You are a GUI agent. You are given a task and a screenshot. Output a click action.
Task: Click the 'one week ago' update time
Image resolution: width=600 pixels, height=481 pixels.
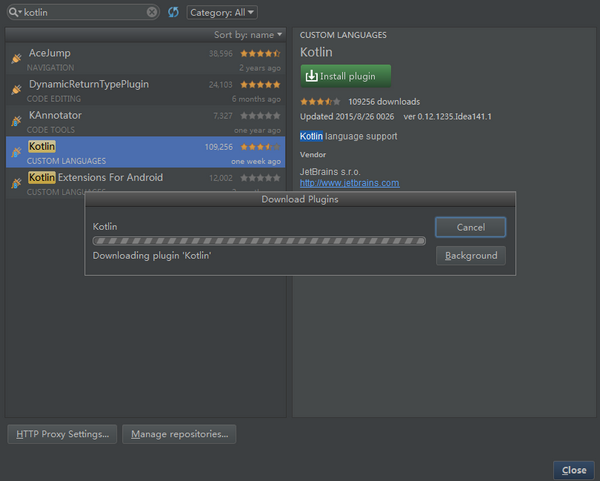[256, 161]
